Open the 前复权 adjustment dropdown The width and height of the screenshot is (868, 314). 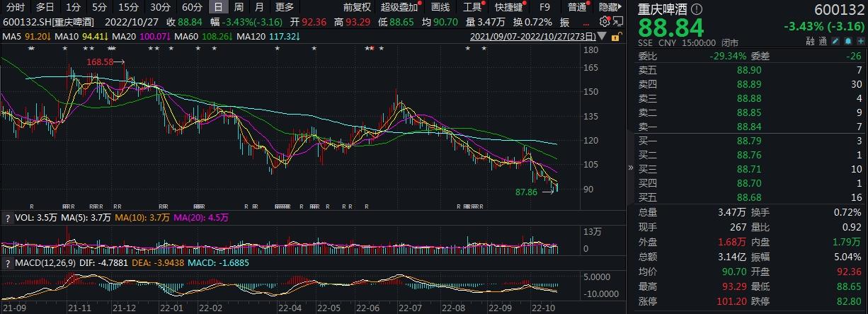(x=358, y=7)
